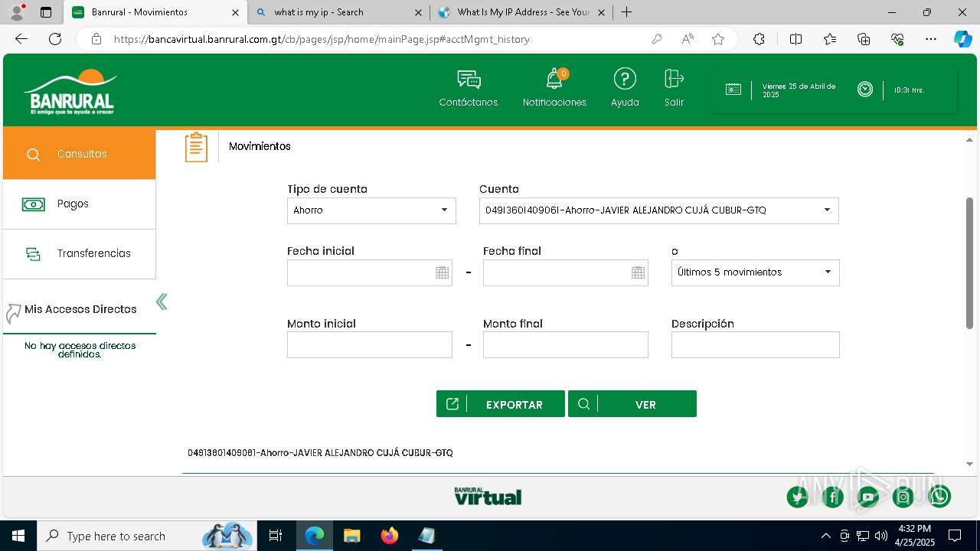Open the Contáctanos chat icon
Viewport: 980px width, 551px height.
(x=469, y=80)
